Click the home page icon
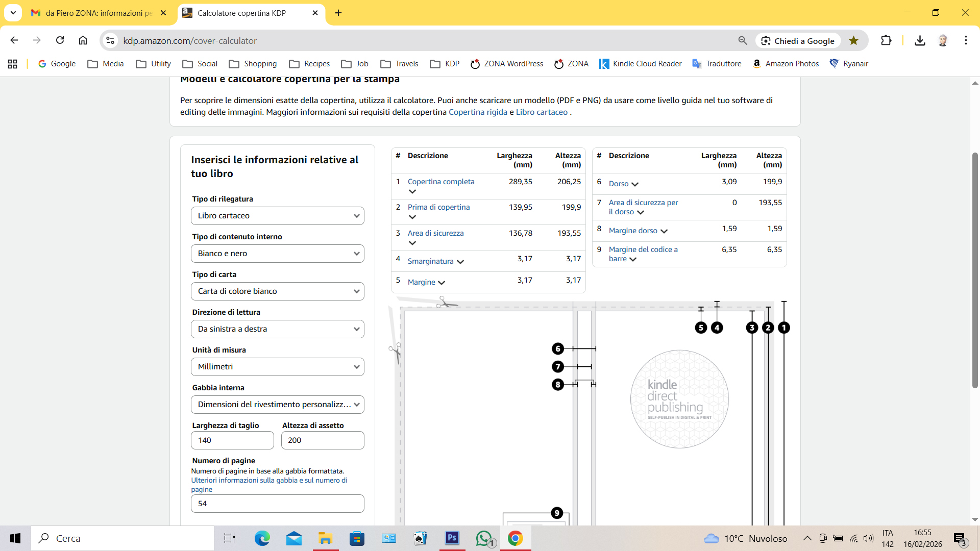This screenshot has height=551, width=980. [x=83, y=40]
